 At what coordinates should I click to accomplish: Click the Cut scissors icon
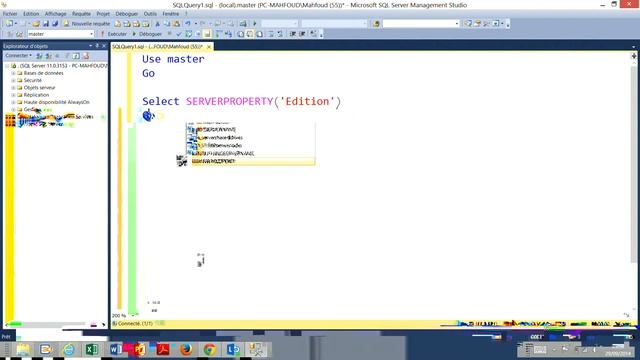click(157, 24)
